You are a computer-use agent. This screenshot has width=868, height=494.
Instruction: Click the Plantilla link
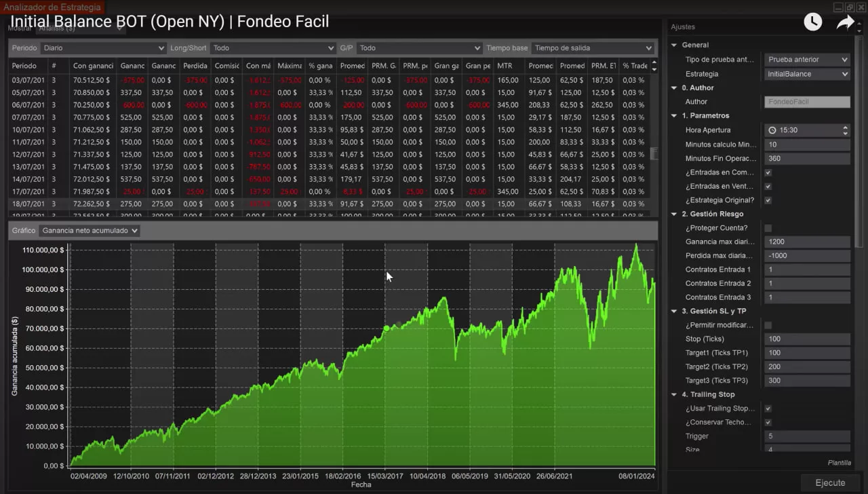839,463
